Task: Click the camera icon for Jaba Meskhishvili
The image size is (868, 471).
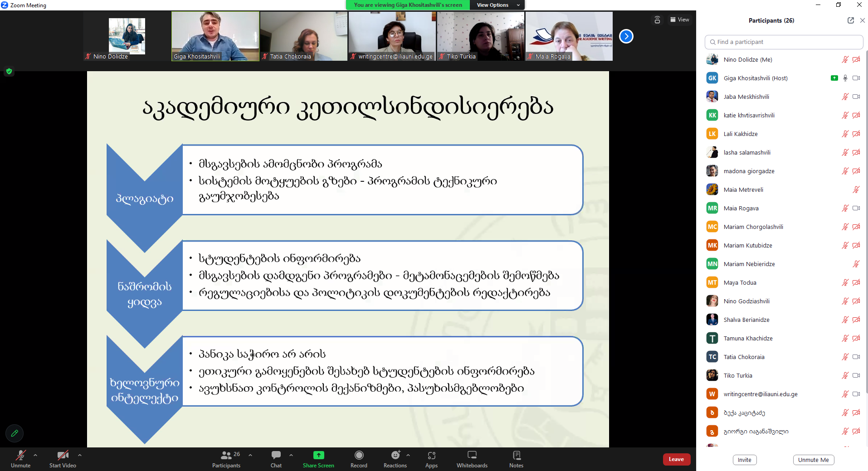Action: click(856, 97)
